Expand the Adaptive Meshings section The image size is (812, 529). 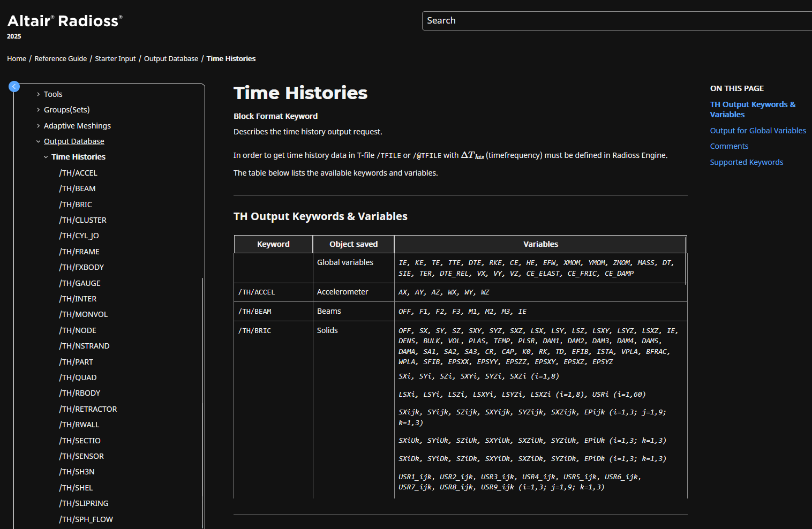pyautogui.click(x=38, y=126)
